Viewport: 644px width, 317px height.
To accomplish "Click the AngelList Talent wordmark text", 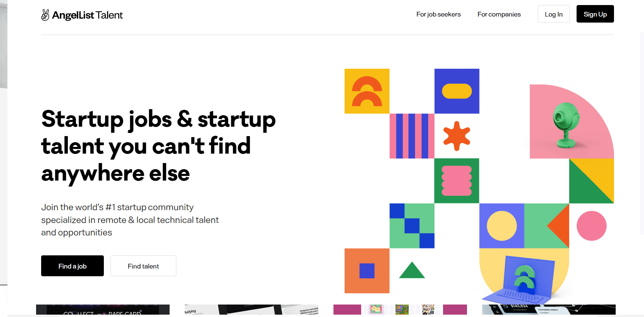I will pos(87,15).
